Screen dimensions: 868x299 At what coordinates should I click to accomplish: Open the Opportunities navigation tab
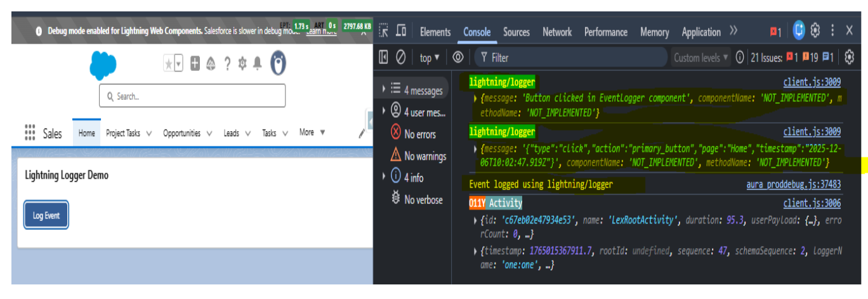coord(181,133)
